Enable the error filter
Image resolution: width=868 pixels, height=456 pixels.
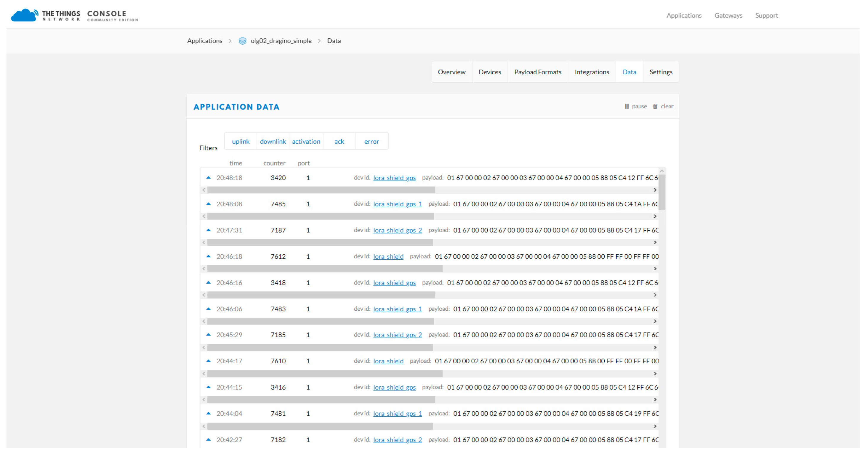(371, 142)
